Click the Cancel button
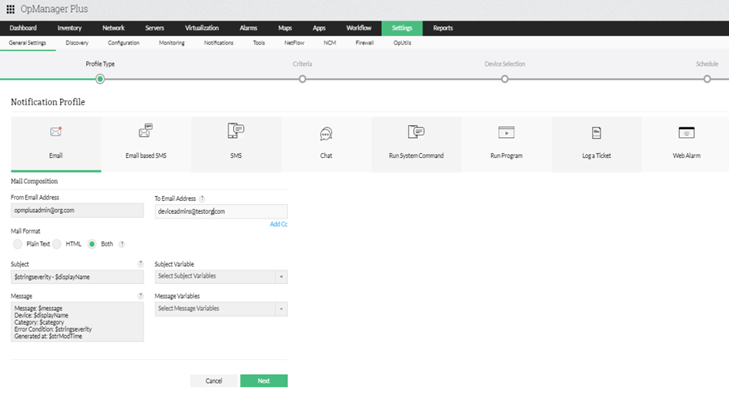 pyautogui.click(x=214, y=381)
